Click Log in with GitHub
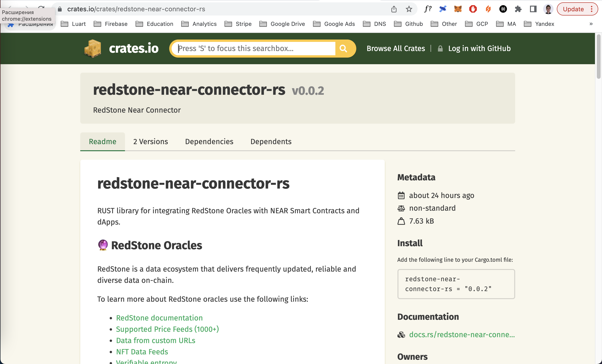This screenshot has width=602, height=364. click(479, 48)
